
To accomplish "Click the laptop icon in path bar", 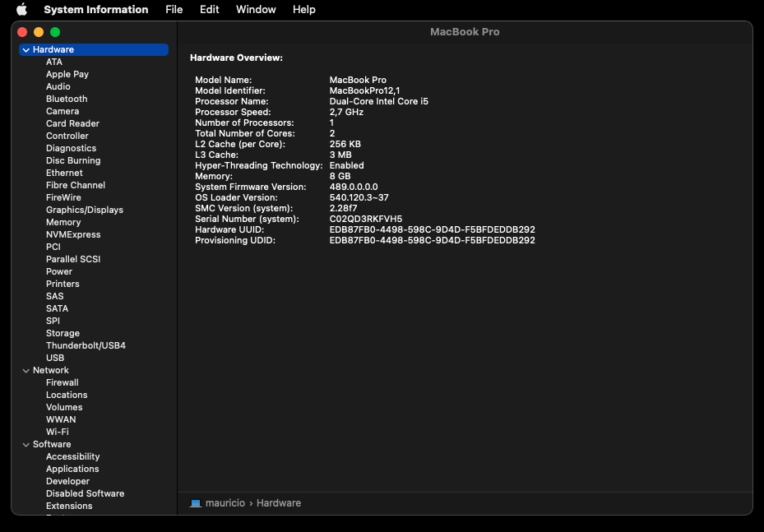I will (196, 503).
